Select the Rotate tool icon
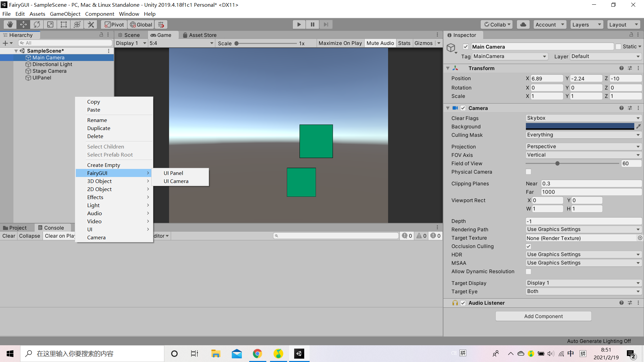The width and height of the screenshot is (644, 362). coord(37,24)
